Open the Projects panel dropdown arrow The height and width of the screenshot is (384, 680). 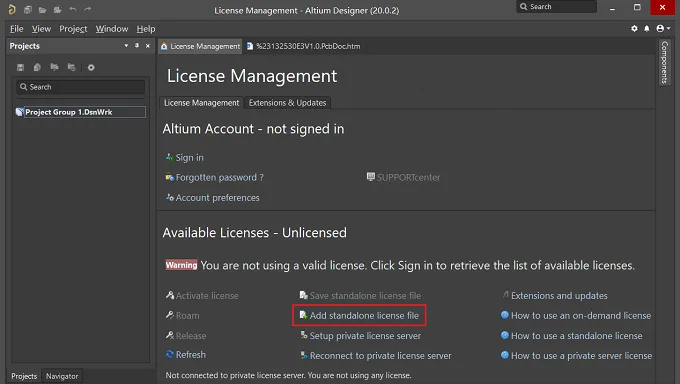click(126, 46)
